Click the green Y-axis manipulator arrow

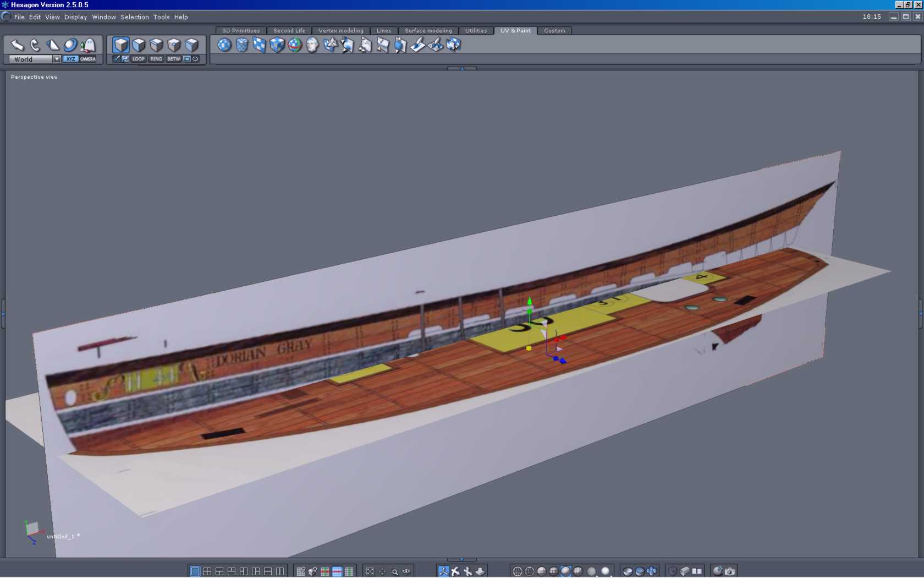click(x=530, y=302)
